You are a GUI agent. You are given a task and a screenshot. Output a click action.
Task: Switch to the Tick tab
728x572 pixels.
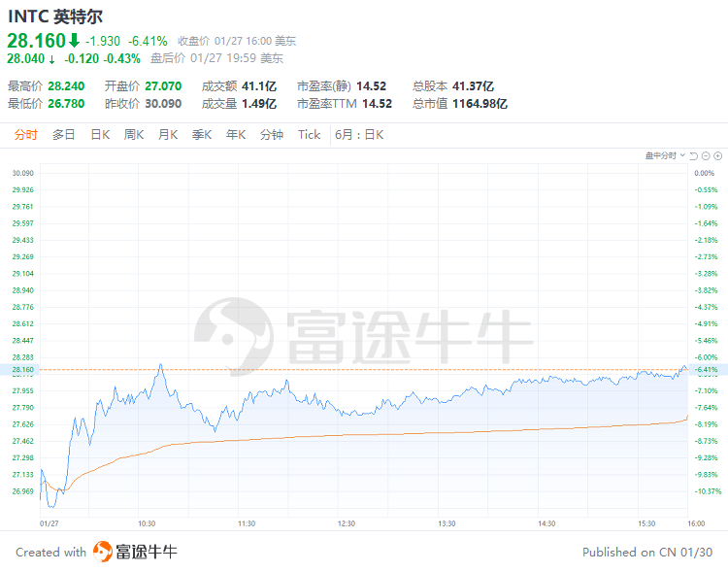310,135
